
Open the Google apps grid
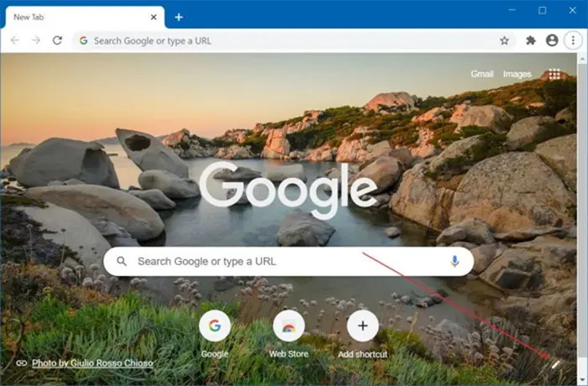coord(554,74)
